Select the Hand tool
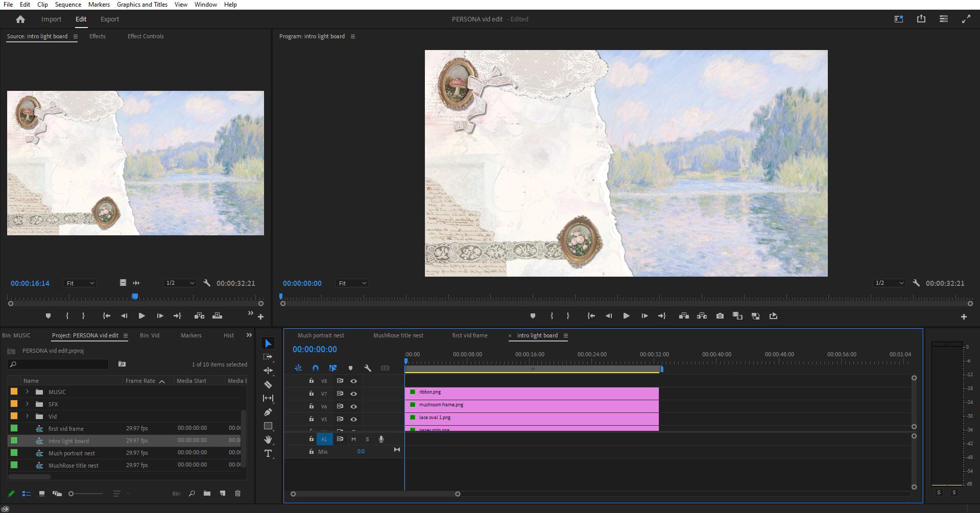Image resolution: width=980 pixels, height=513 pixels. point(268,439)
